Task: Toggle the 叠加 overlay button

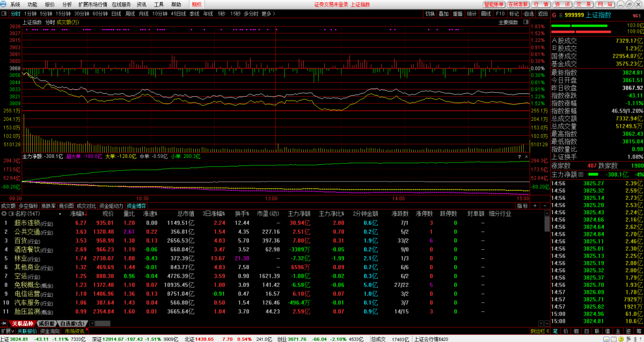Action: point(443,13)
